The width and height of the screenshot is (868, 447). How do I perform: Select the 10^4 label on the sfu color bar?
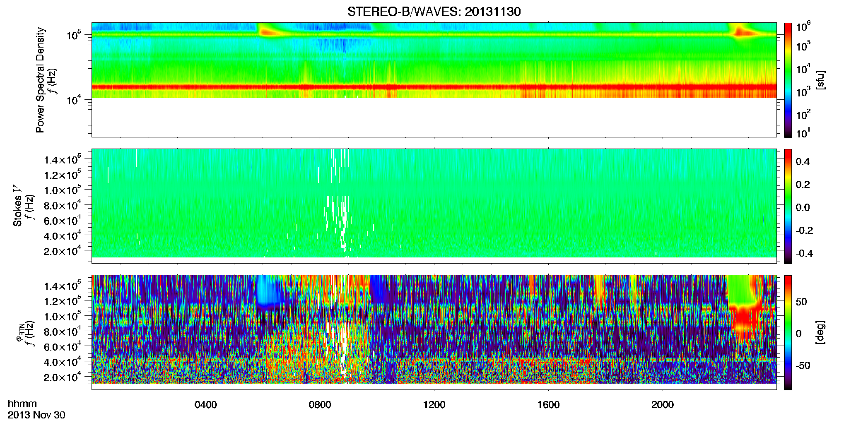click(803, 69)
